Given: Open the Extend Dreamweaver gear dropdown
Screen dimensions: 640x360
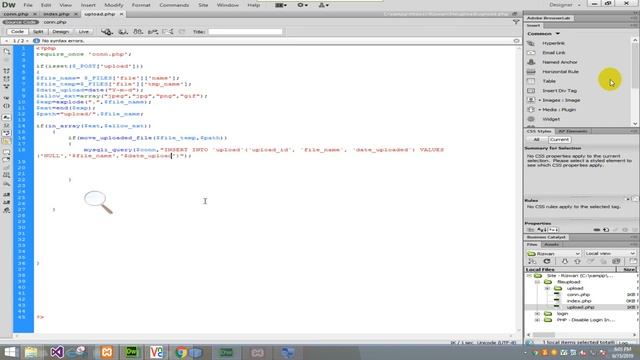Looking at the screenshot, I should tap(302, 5).
